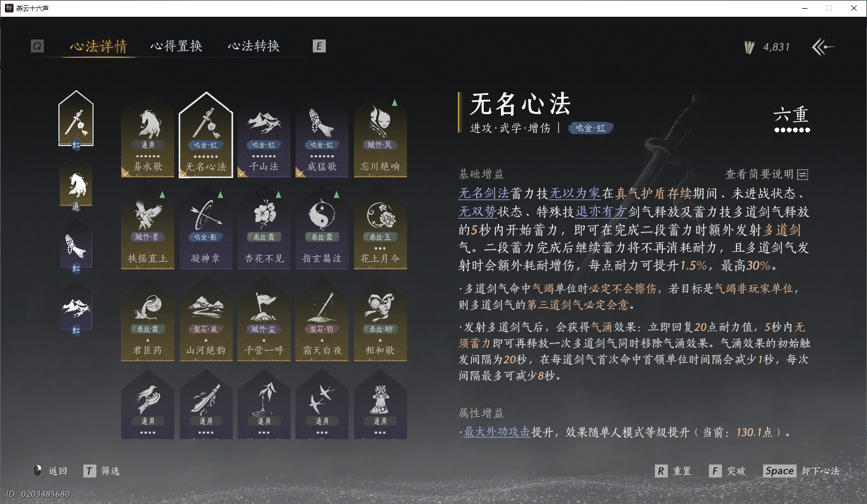This screenshot has height=504, width=867.
Task: Choose the 相和歌 card
Action: click(380, 319)
